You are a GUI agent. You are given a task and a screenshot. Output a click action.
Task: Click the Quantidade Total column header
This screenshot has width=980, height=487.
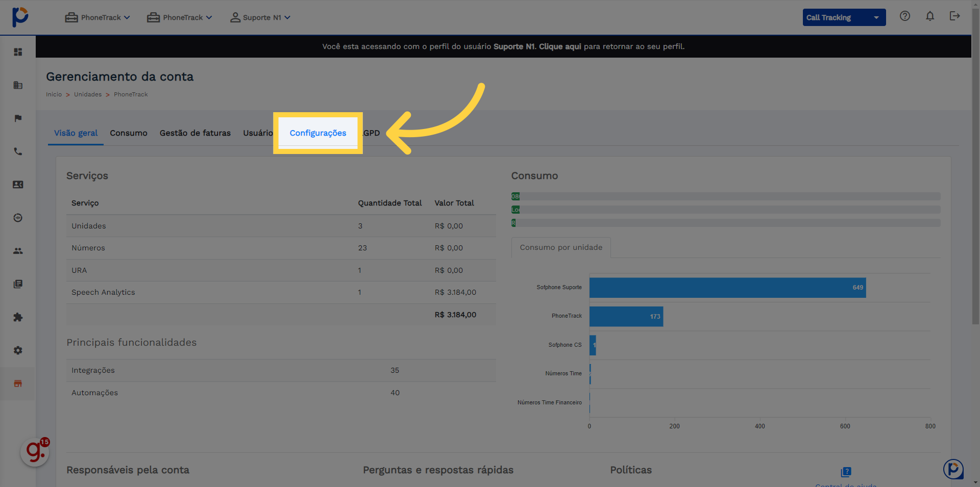[x=390, y=203]
